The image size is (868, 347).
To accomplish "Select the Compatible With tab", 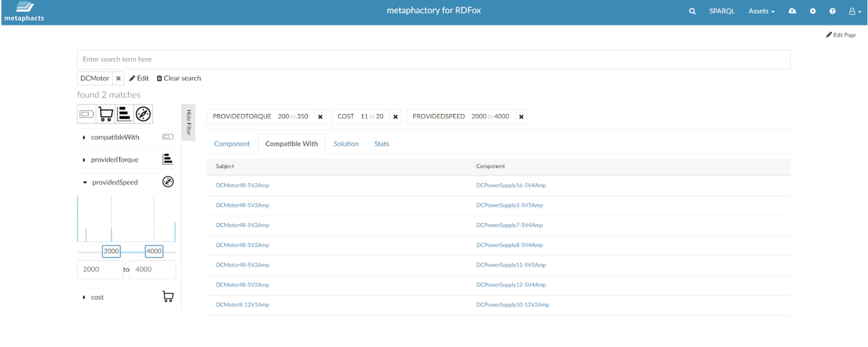I will point(292,144).
